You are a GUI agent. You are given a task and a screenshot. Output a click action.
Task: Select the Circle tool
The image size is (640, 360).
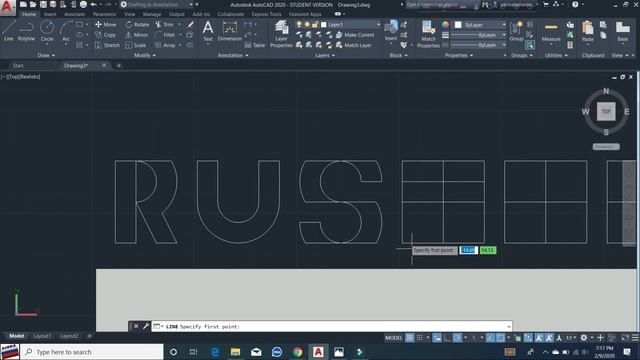pyautogui.click(x=47, y=31)
